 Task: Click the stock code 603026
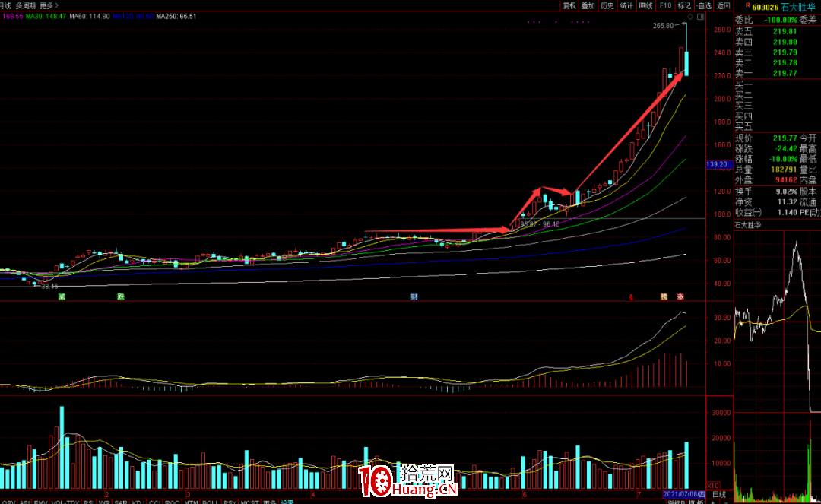click(x=765, y=7)
